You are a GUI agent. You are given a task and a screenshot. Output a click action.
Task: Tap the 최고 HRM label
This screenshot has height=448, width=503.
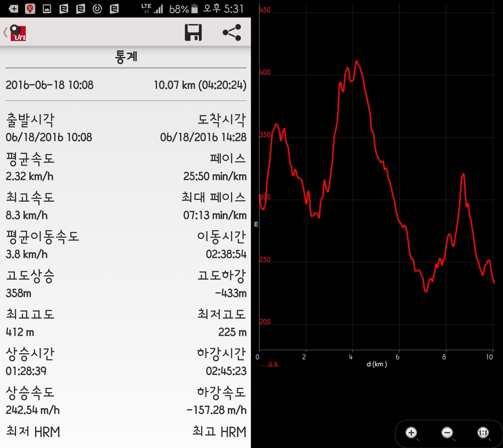coord(219,431)
